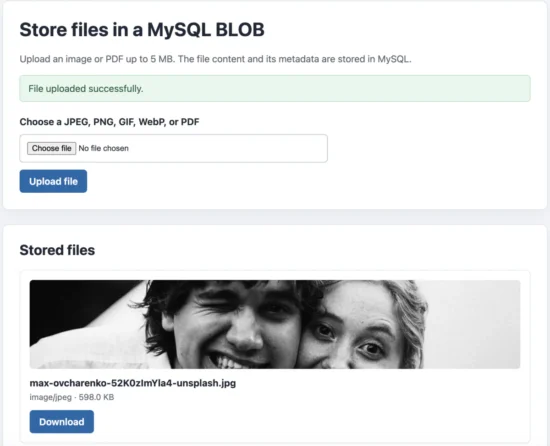Image resolution: width=550 pixels, height=446 pixels.
Task: Click the 'Stored files' section heading
Action: tap(57, 250)
